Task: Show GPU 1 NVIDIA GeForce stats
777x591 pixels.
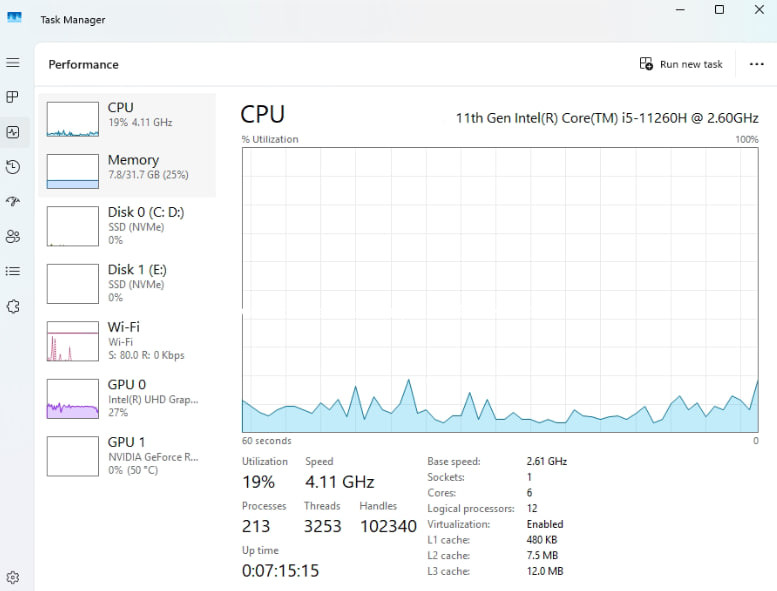Action: pos(127,455)
